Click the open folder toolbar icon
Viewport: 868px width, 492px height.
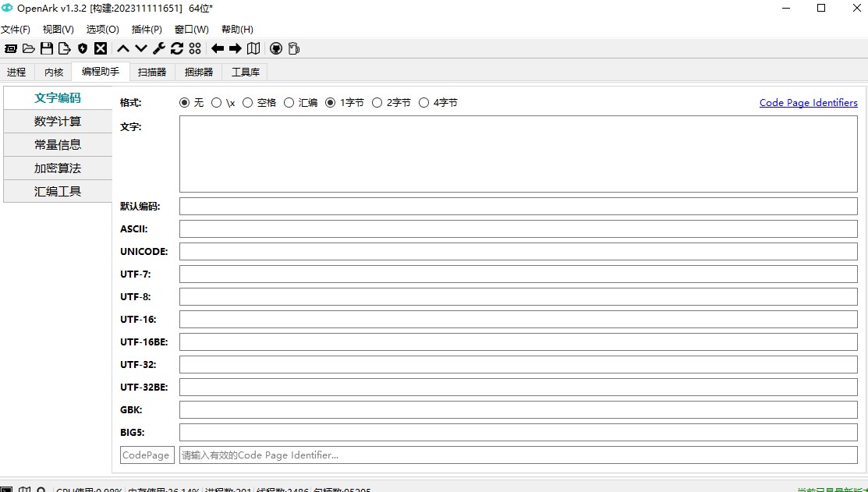tap(29, 48)
